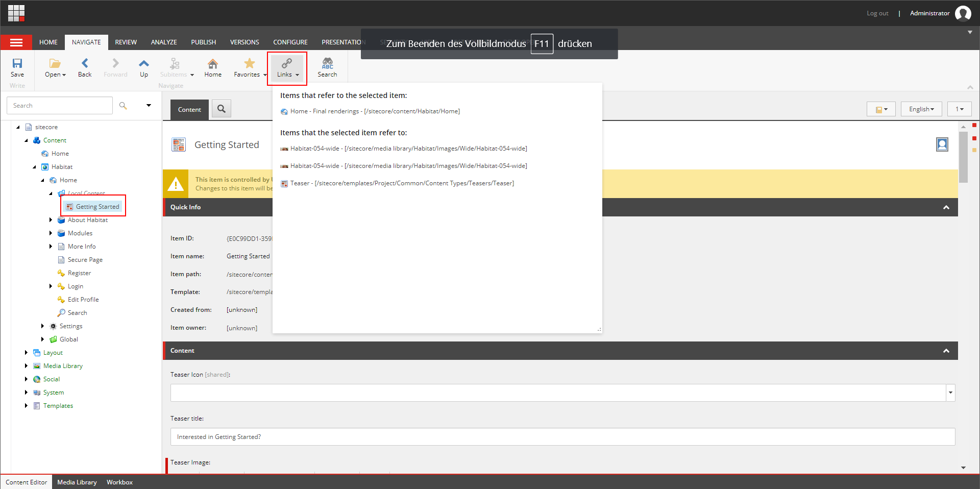Switch to the PUBLISH ribbon tab
The height and width of the screenshot is (489, 980).
[x=204, y=42]
